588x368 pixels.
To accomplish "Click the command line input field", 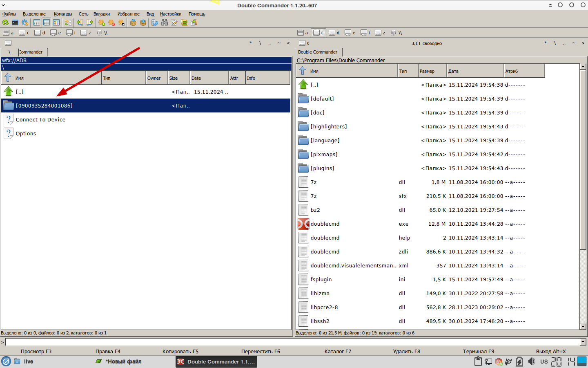I will [x=292, y=342].
